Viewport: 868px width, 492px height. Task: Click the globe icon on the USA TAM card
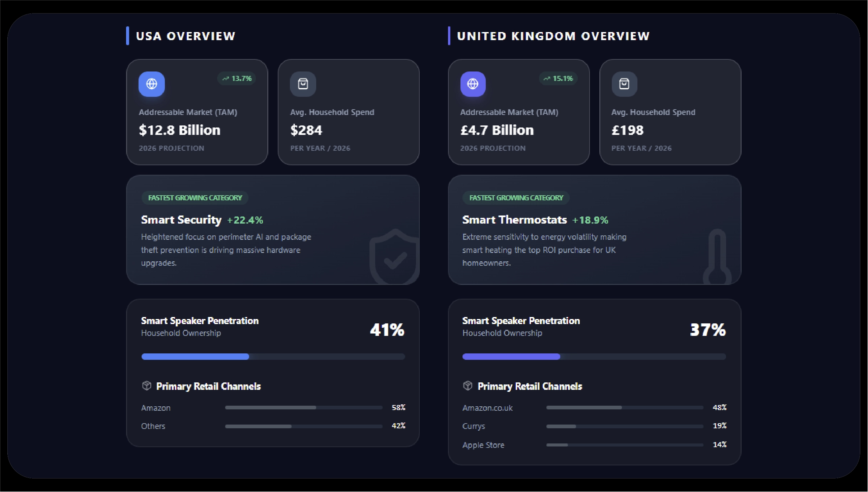pyautogui.click(x=152, y=84)
